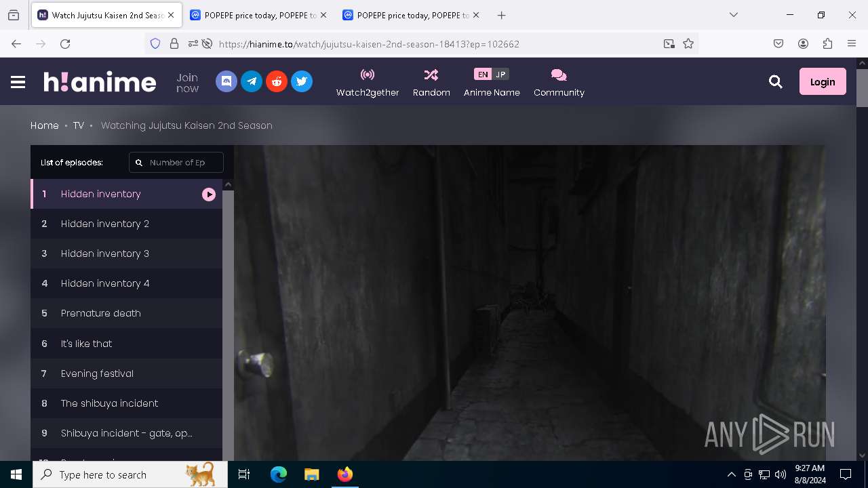Open Firefox account icon
This screenshot has height=488, width=868.
[x=803, y=43]
